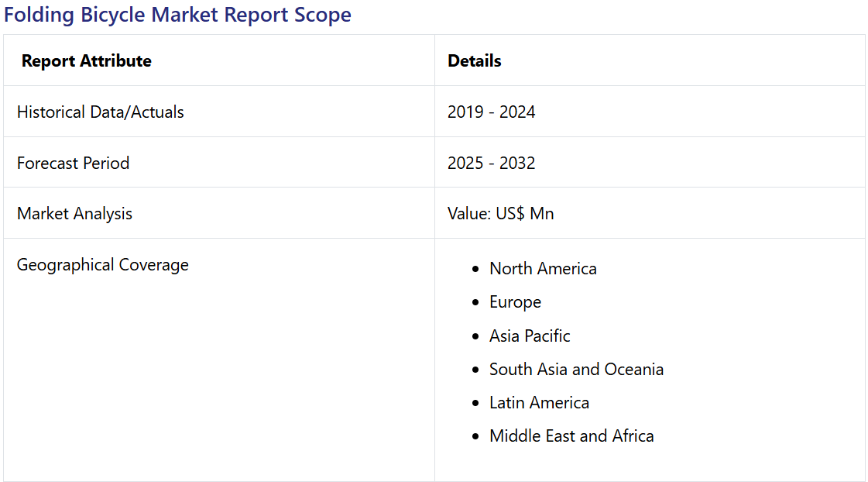Click the bullet beside Asia Pacific
868x482 pixels.
click(475, 336)
